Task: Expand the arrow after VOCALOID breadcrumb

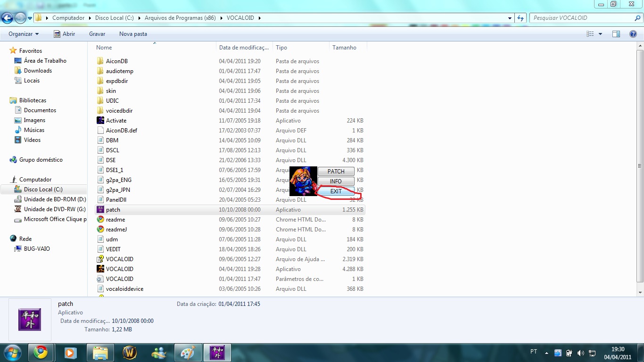Action: pyautogui.click(x=259, y=18)
